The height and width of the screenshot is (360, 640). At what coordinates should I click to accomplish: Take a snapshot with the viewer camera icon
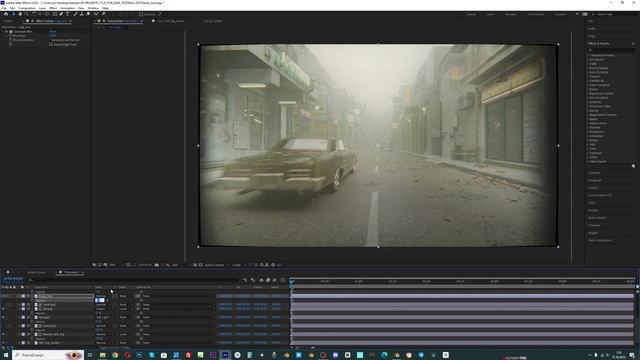[157, 265]
